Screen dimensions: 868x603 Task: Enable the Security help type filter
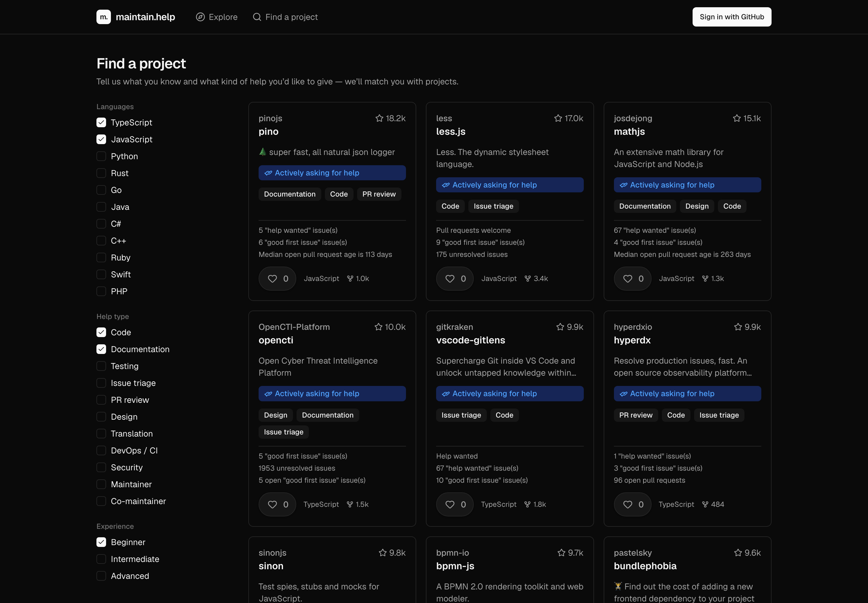click(x=101, y=467)
